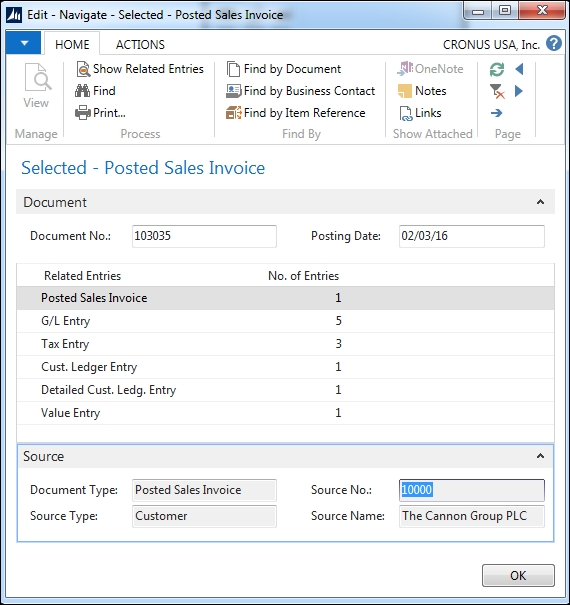This screenshot has width=570, height=605.
Task: Open the blue application menu dropdown
Action: click(24, 43)
